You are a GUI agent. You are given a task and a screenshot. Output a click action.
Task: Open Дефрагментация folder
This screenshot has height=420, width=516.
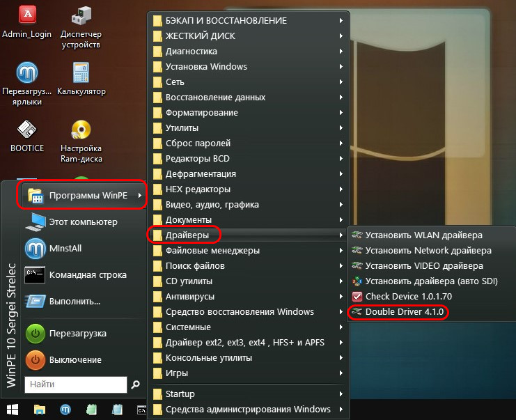click(249, 174)
